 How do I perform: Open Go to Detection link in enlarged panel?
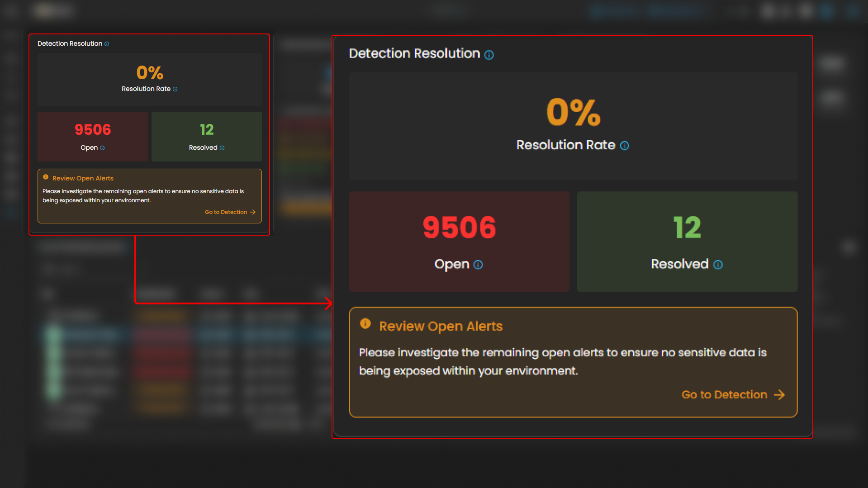coord(724,395)
